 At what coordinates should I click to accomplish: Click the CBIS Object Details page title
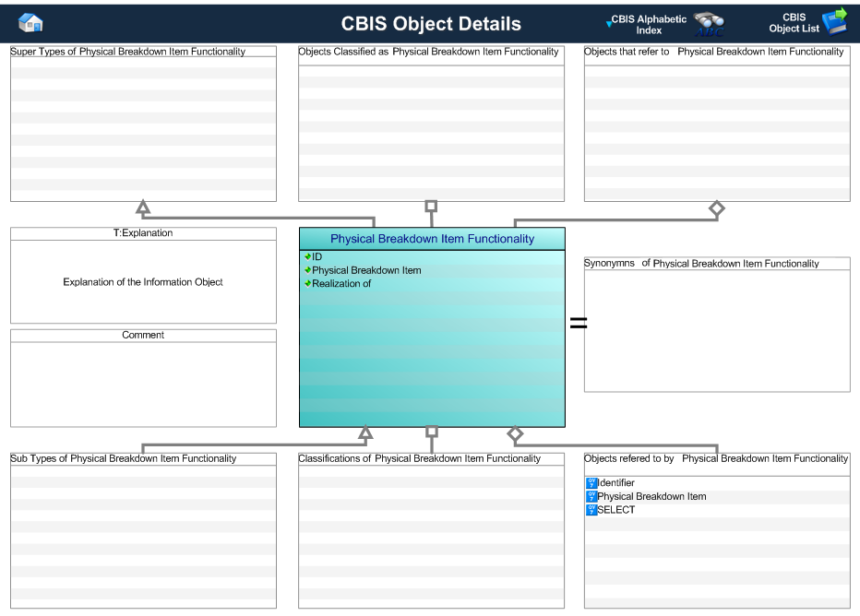[431, 24]
